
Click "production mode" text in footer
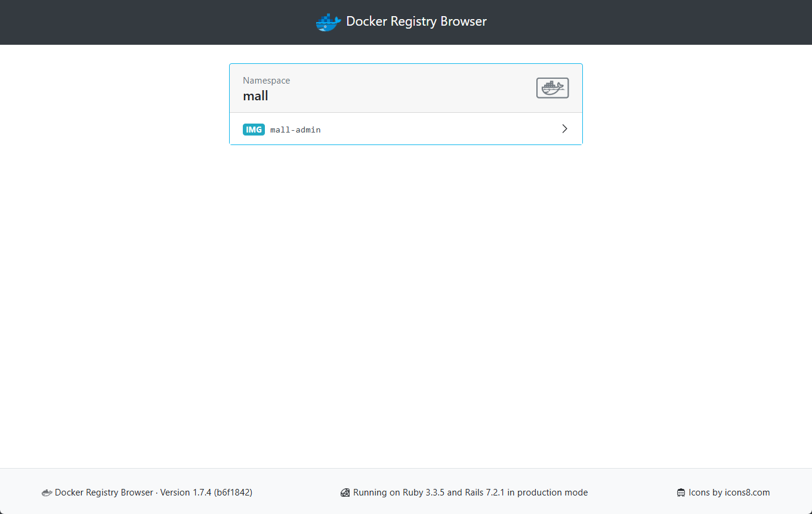[552, 493]
